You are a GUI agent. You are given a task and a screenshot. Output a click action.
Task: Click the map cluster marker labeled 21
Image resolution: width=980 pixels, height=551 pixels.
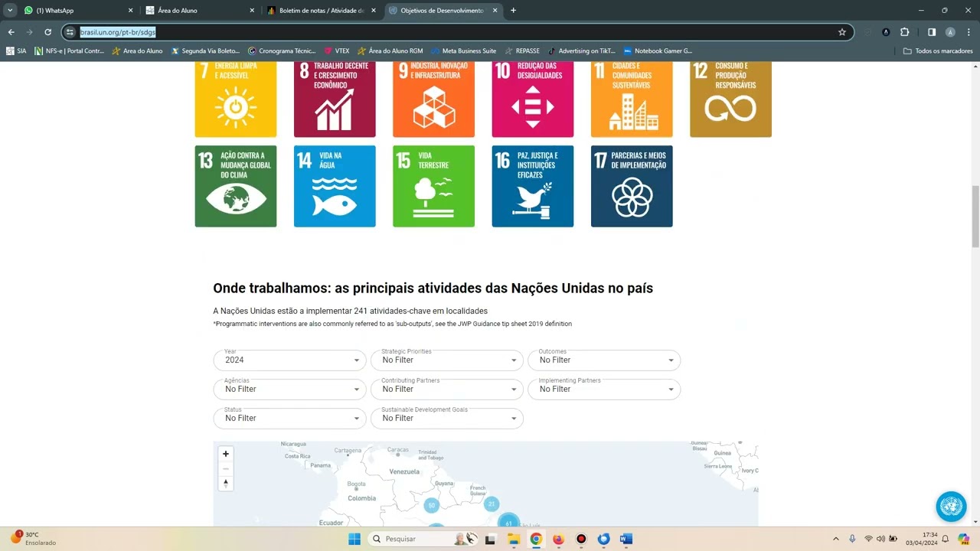coord(492,504)
